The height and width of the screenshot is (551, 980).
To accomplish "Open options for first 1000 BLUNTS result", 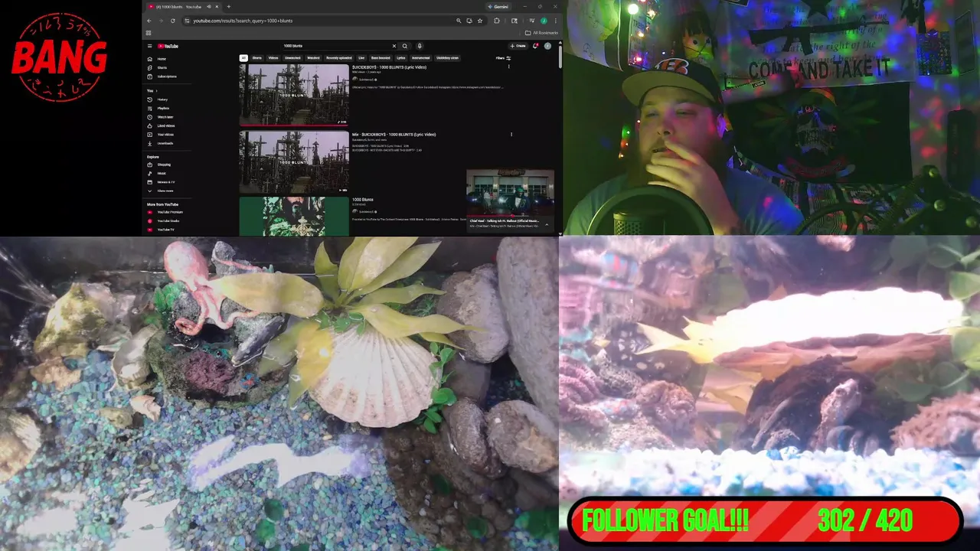I will [509, 67].
